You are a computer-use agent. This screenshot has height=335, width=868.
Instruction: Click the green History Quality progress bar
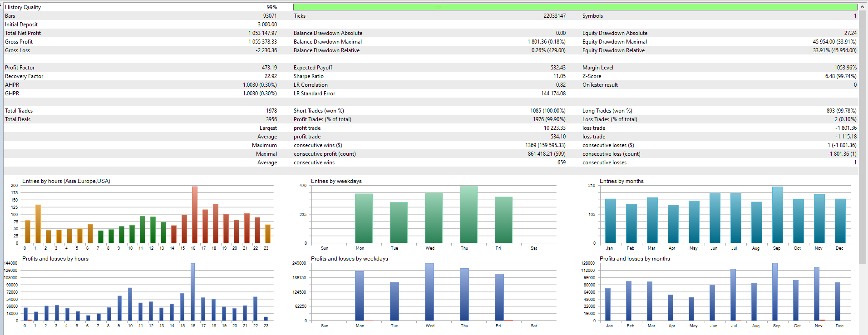click(575, 7)
